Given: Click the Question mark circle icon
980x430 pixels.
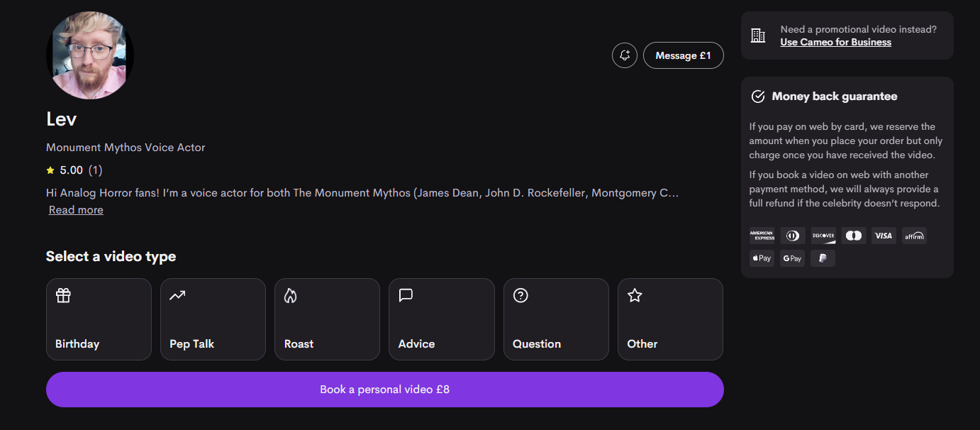Looking at the screenshot, I should tap(520, 295).
